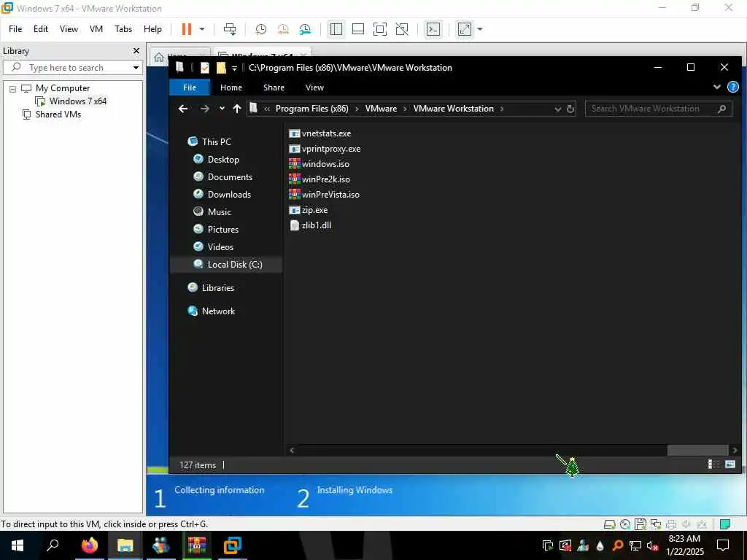Go back in Explorer
The height and width of the screenshot is (560, 747).
click(183, 109)
